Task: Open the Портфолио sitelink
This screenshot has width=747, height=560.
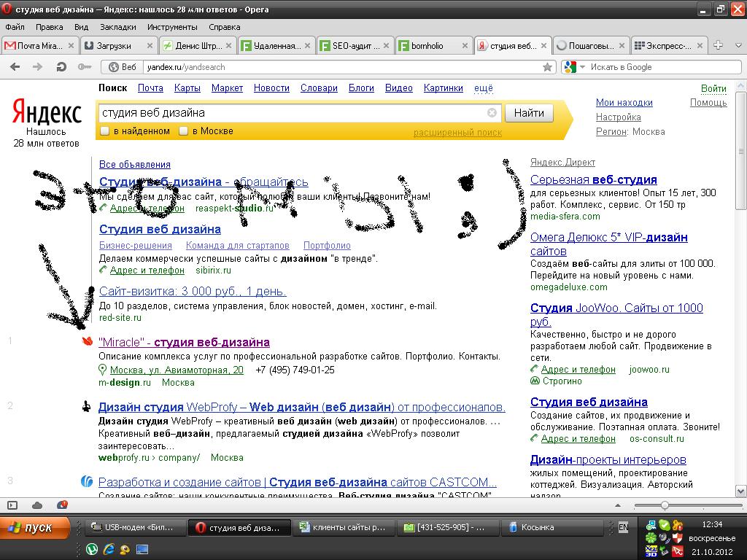Action: click(x=327, y=245)
